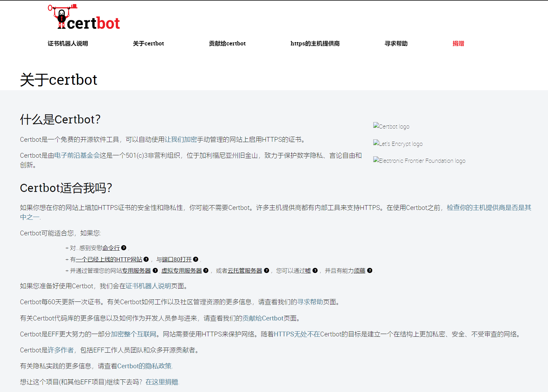The image size is (548, 392).
Task: Follow the 让我们加密 link
Action: (181, 140)
